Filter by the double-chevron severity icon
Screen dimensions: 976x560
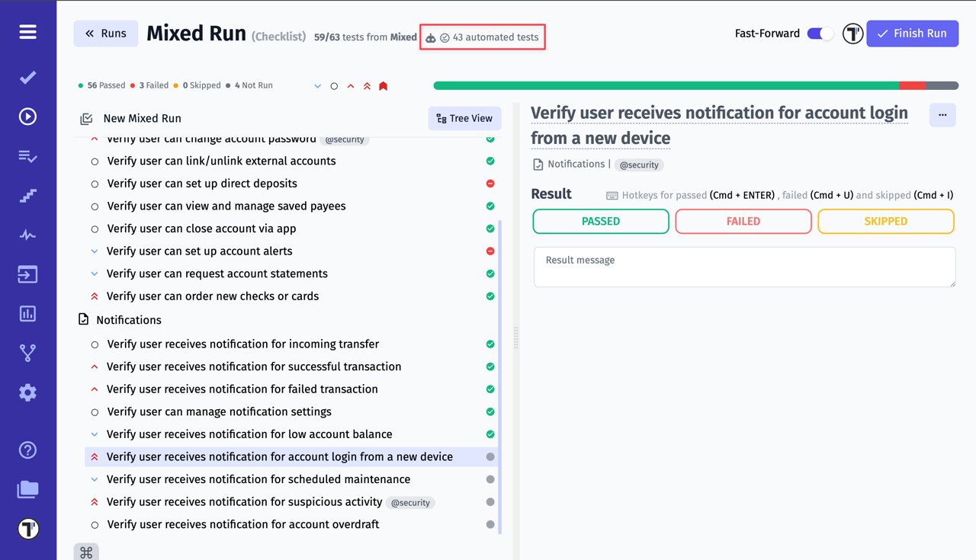(367, 85)
